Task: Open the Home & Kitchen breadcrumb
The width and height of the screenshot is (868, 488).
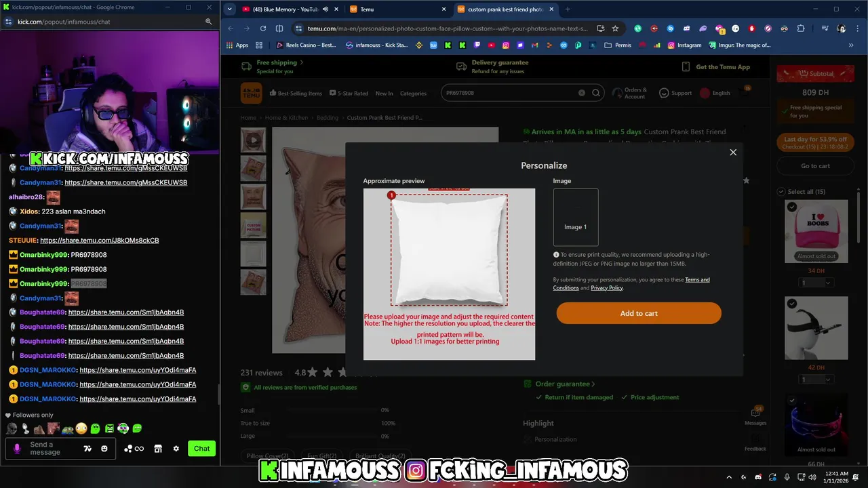Action: [x=286, y=118]
